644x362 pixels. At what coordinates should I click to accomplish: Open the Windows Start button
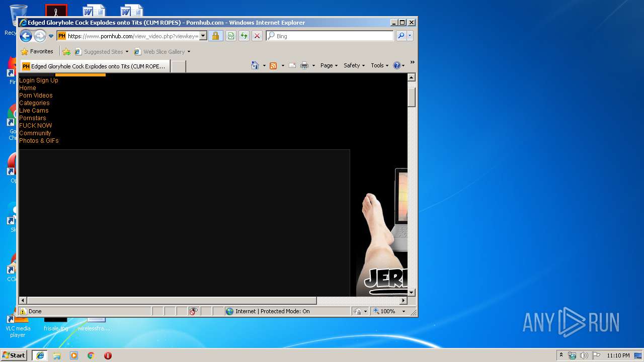click(14, 355)
